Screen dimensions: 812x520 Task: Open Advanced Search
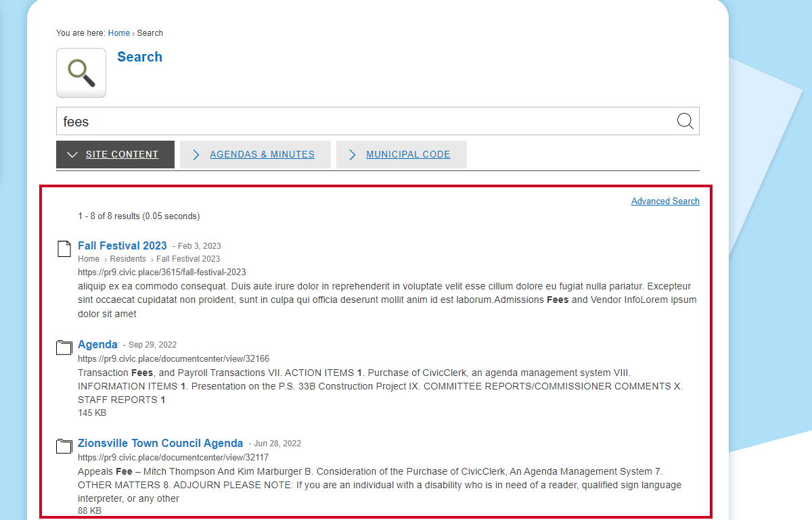point(665,202)
